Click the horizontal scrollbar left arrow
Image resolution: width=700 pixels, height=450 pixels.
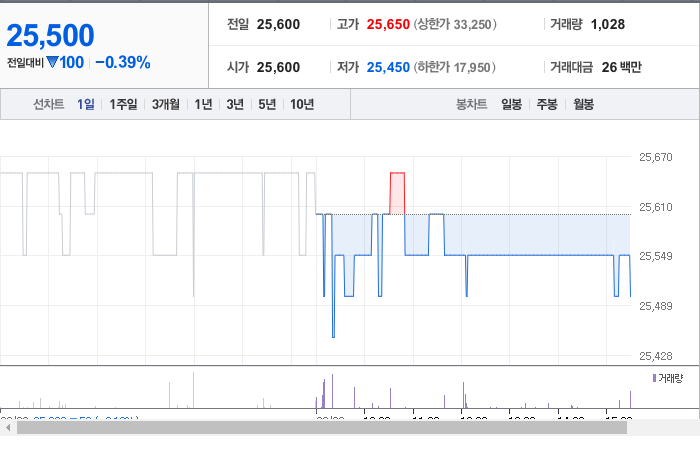pos(8,428)
